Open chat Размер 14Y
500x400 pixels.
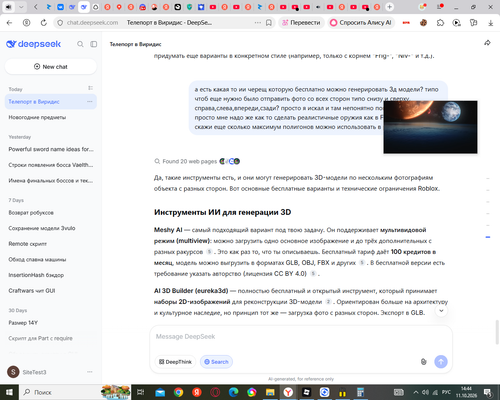[x=51, y=323]
